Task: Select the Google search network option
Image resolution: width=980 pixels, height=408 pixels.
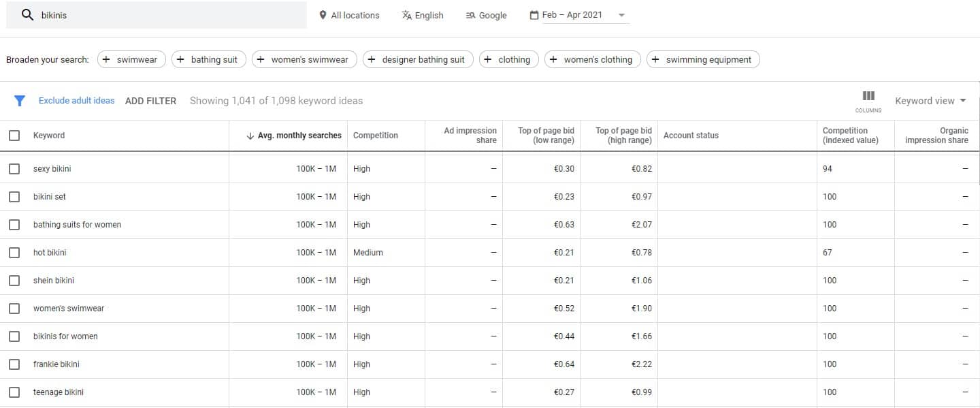Action: 486,15
